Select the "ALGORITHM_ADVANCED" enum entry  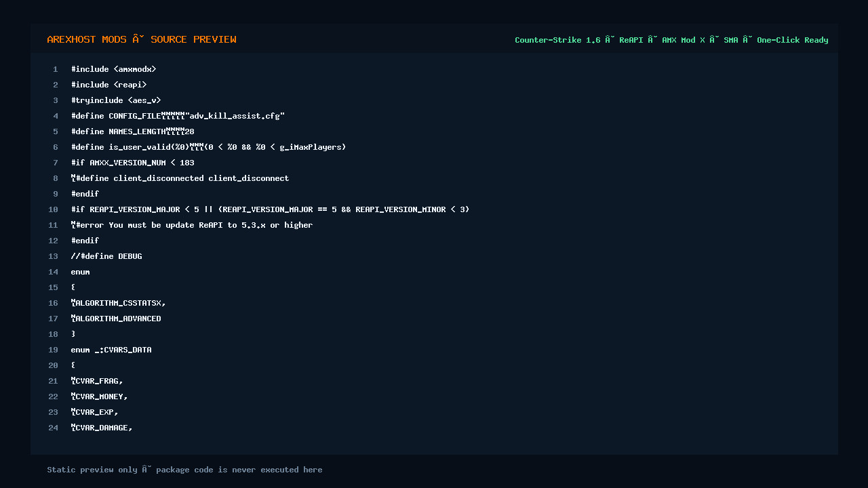116,319
